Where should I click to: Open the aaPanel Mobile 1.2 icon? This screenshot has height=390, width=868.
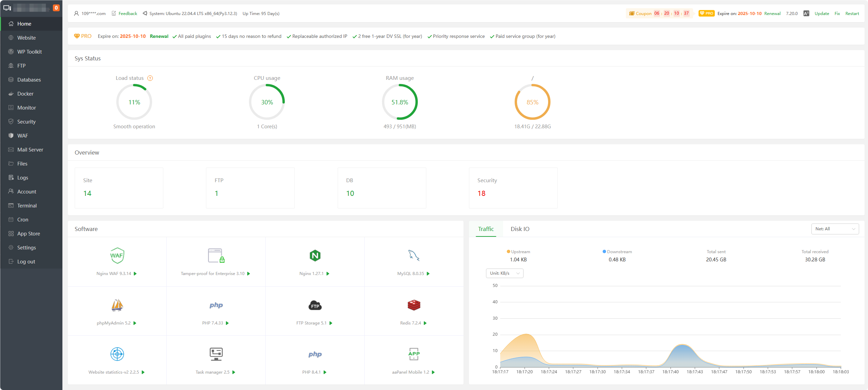414,354
